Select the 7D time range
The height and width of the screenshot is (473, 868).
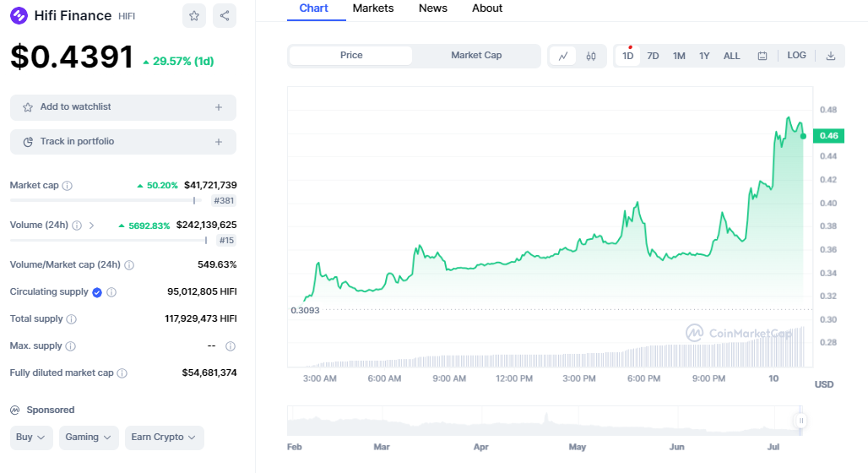point(653,56)
